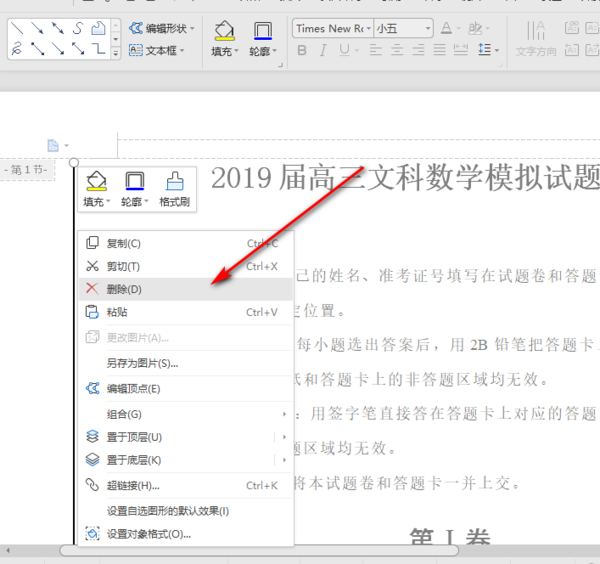This screenshot has width=600, height=564.
Task: Choose Paste (粘贴) from context menu
Action: (x=186, y=312)
